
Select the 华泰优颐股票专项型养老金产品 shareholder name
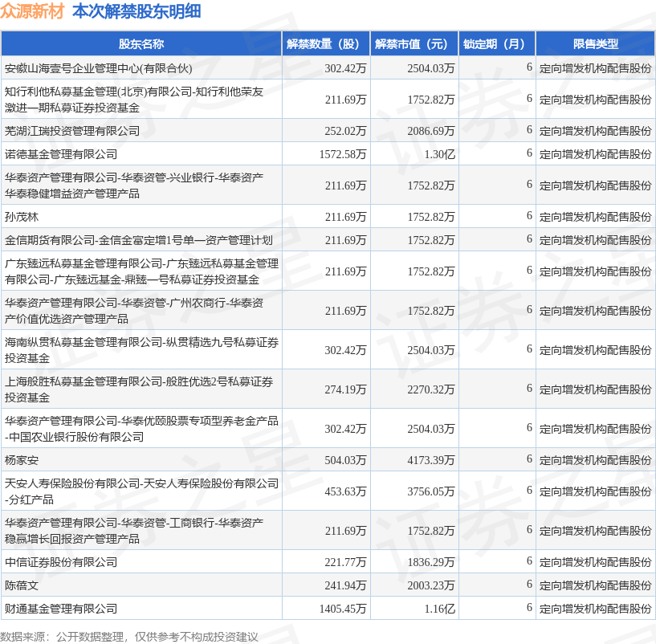click(x=141, y=429)
